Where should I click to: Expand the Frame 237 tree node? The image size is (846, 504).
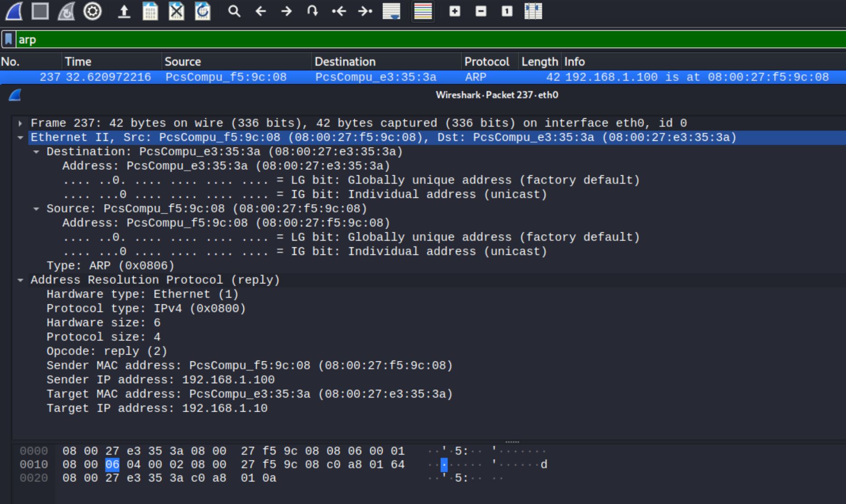(x=20, y=123)
